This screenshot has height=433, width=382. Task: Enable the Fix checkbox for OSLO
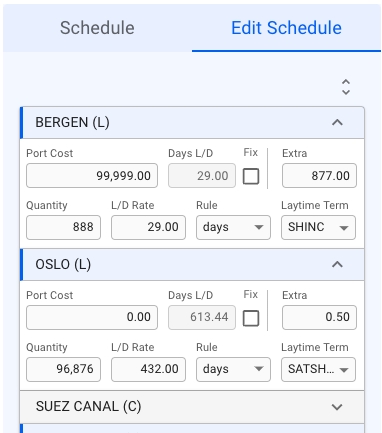coord(251,318)
